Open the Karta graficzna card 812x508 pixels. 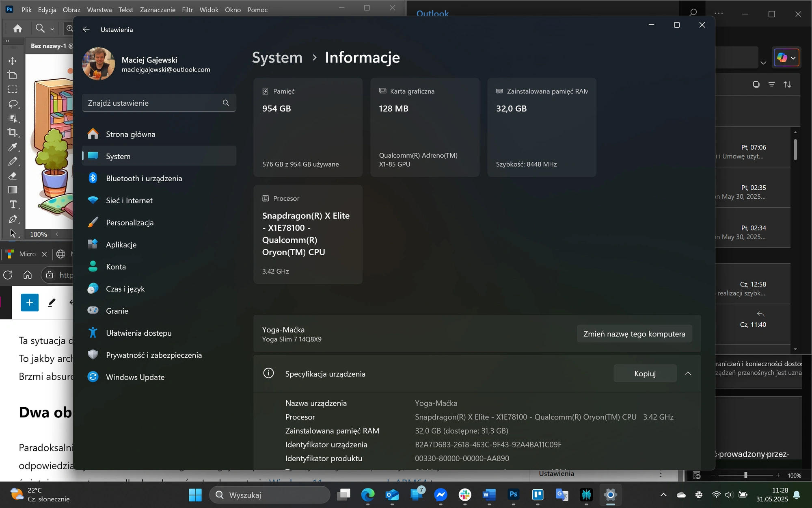tap(425, 127)
